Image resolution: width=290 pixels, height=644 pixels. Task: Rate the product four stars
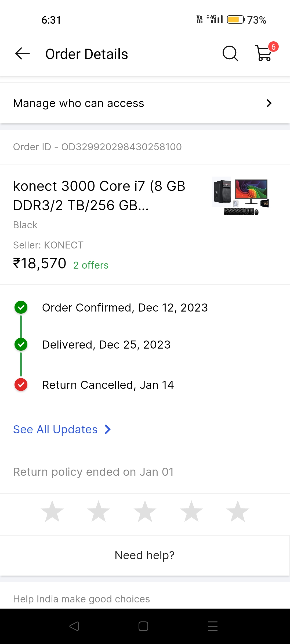pyautogui.click(x=191, y=511)
